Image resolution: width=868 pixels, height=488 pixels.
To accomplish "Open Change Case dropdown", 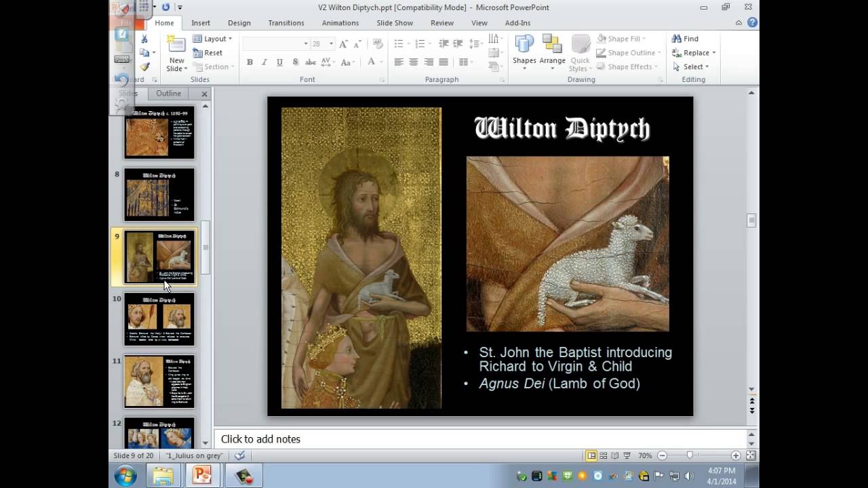I will click(347, 62).
